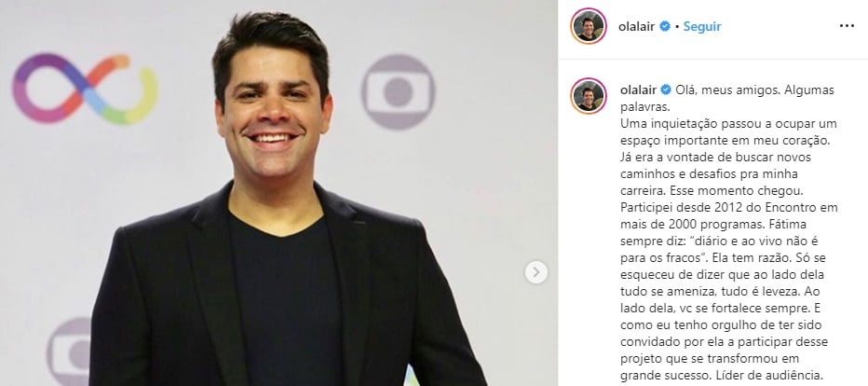Click the verified badge in the post header
This screenshot has height=386, width=868.
(665, 26)
